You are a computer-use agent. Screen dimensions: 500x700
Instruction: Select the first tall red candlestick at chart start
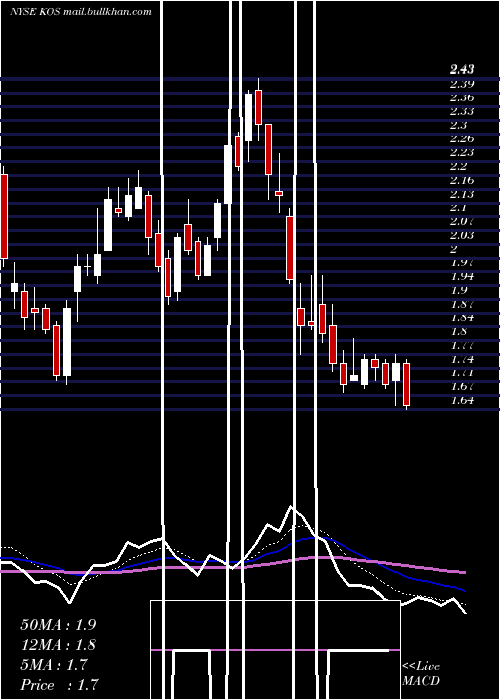(4, 217)
